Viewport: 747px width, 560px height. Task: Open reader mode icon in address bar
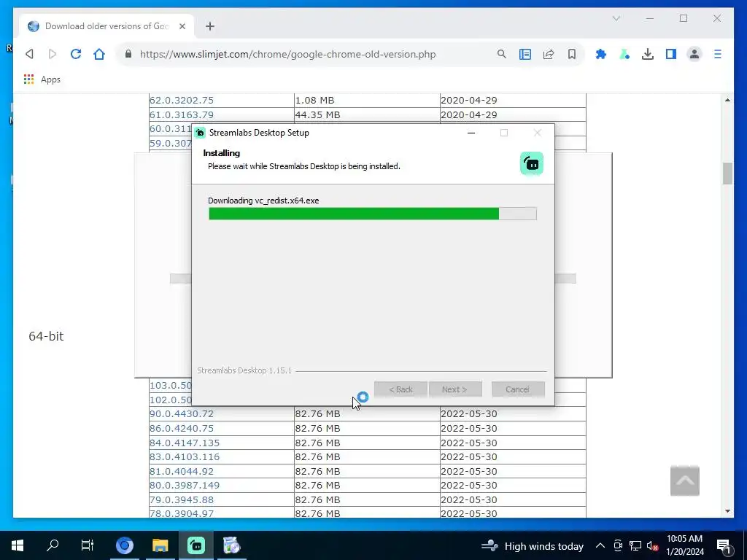pyautogui.click(x=525, y=54)
